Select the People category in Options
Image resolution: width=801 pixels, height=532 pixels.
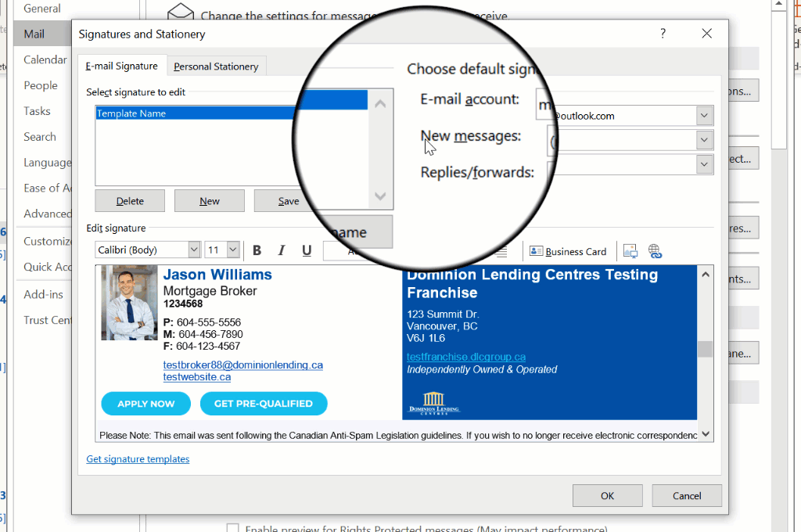click(x=41, y=85)
